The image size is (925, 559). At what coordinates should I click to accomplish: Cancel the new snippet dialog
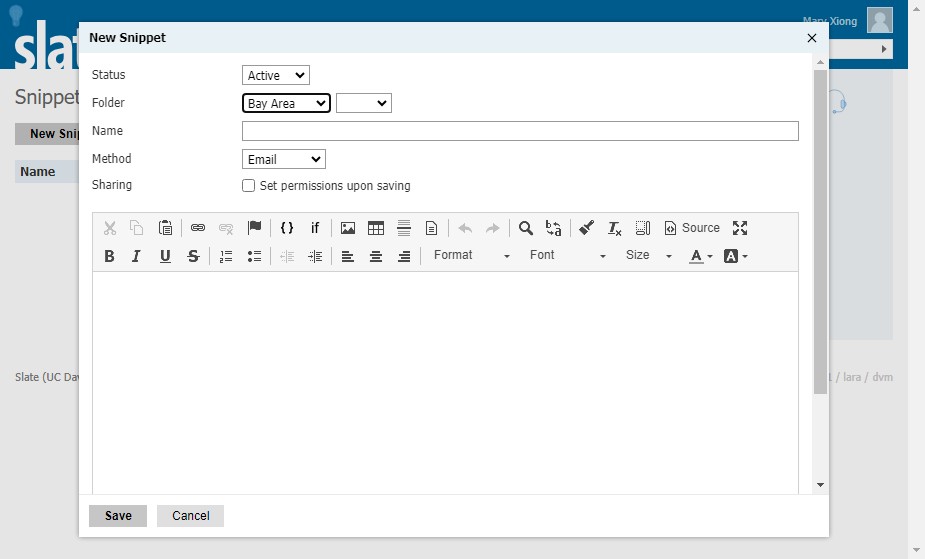191,516
